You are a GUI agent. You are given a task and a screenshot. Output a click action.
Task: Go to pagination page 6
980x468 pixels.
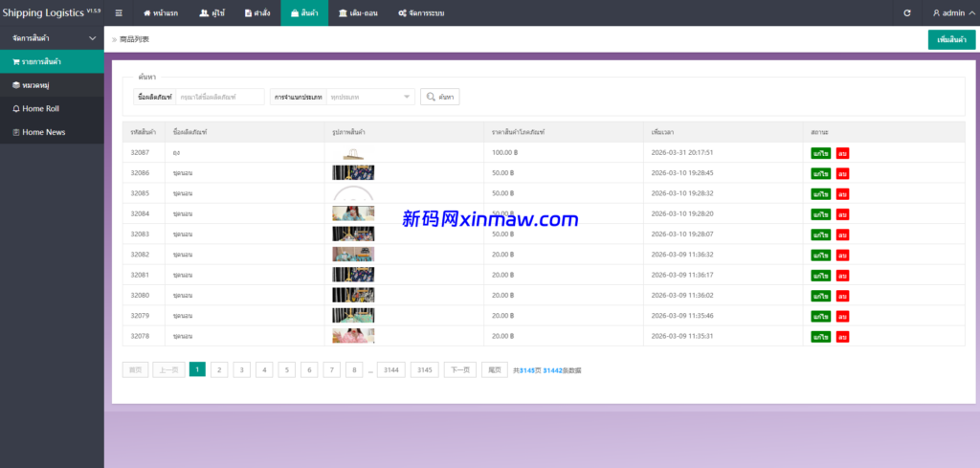(x=309, y=369)
